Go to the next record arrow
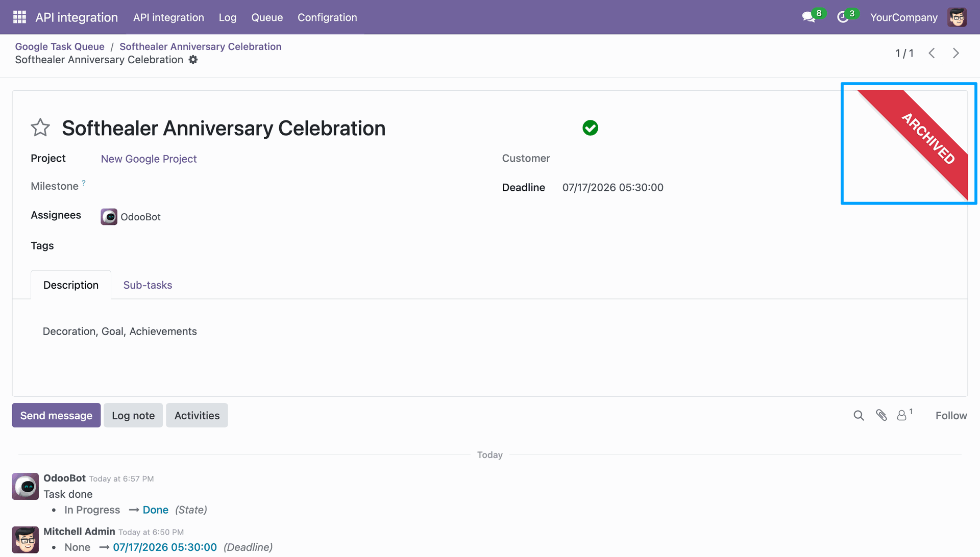The width and height of the screenshot is (980, 557). pos(956,53)
